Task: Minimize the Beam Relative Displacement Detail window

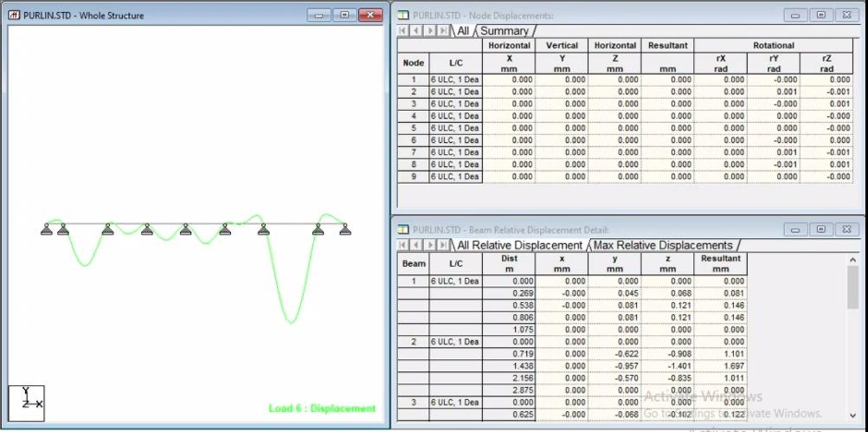Action: click(795, 229)
